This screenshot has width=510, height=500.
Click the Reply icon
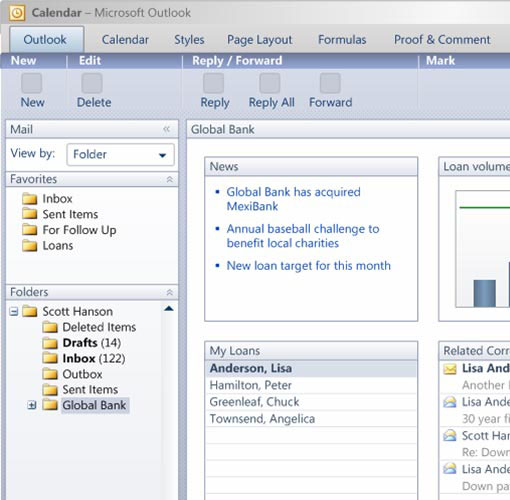click(x=214, y=83)
